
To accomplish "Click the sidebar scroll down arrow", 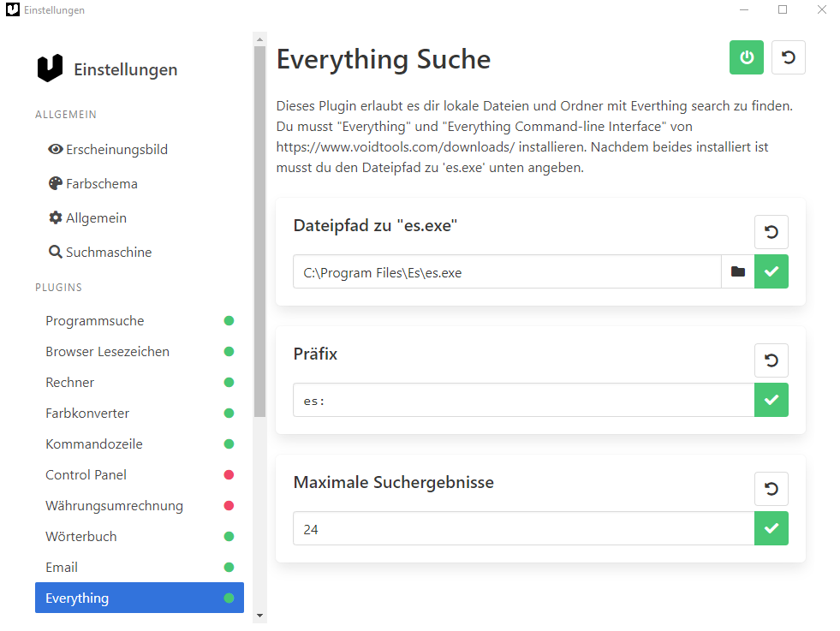I will [259, 616].
